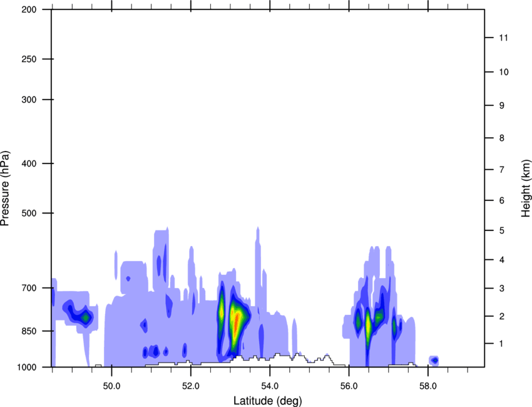Pick the height axis label 2

coord(502,316)
